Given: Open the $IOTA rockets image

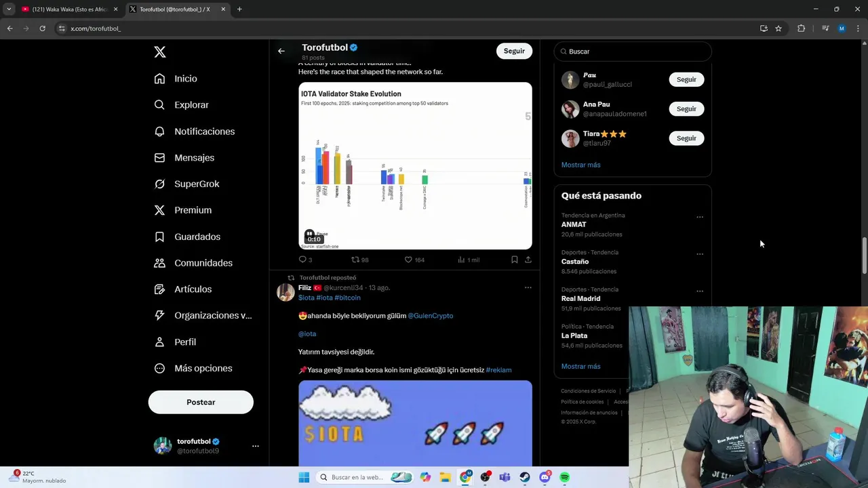Looking at the screenshot, I should 415,423.
